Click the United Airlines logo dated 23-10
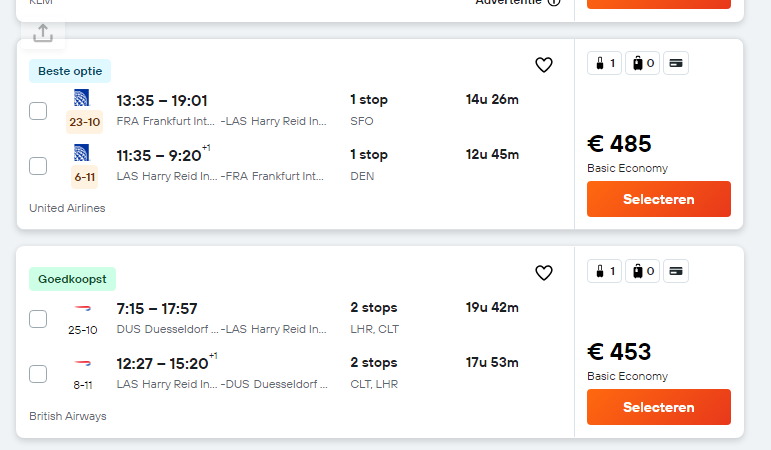771x450 pixels. pos(82,98)
